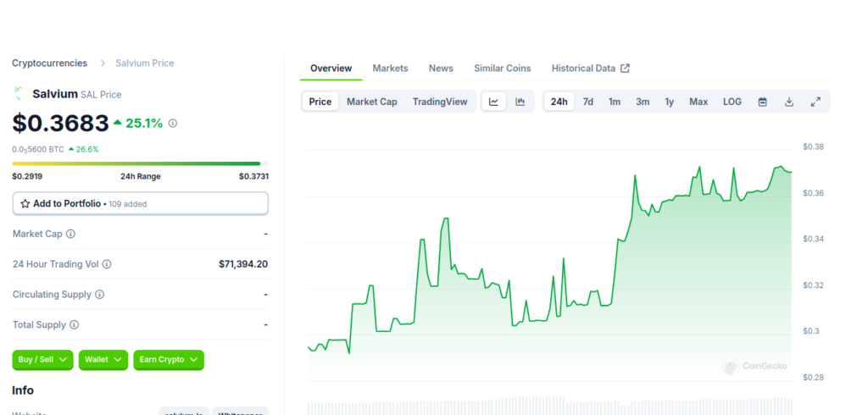
Task: Click the $0.28 axis label
Action: click(813, 378)
